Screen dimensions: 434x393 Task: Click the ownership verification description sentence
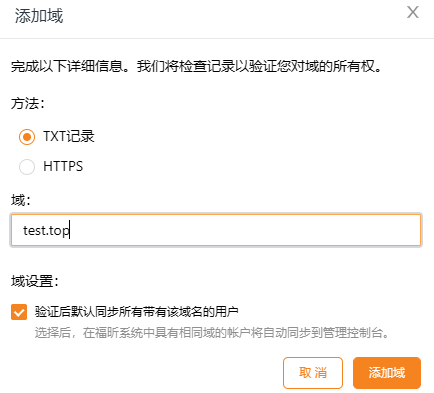[x=196, y=66]
